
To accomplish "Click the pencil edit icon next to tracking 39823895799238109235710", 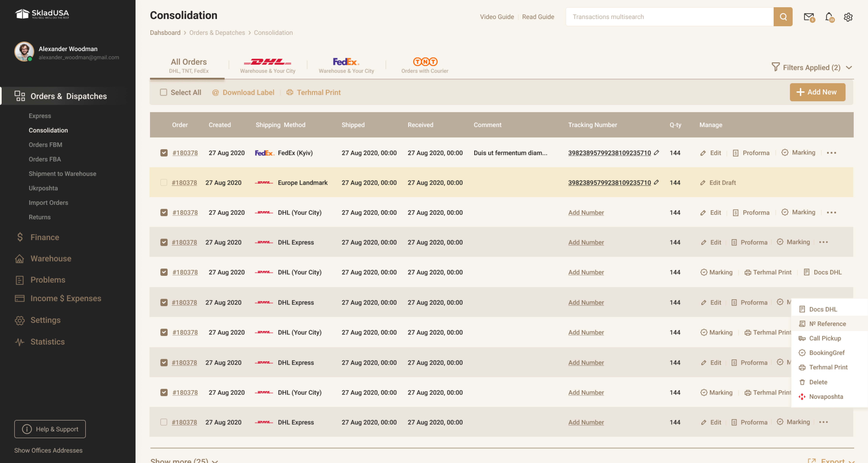I will 657,153.
